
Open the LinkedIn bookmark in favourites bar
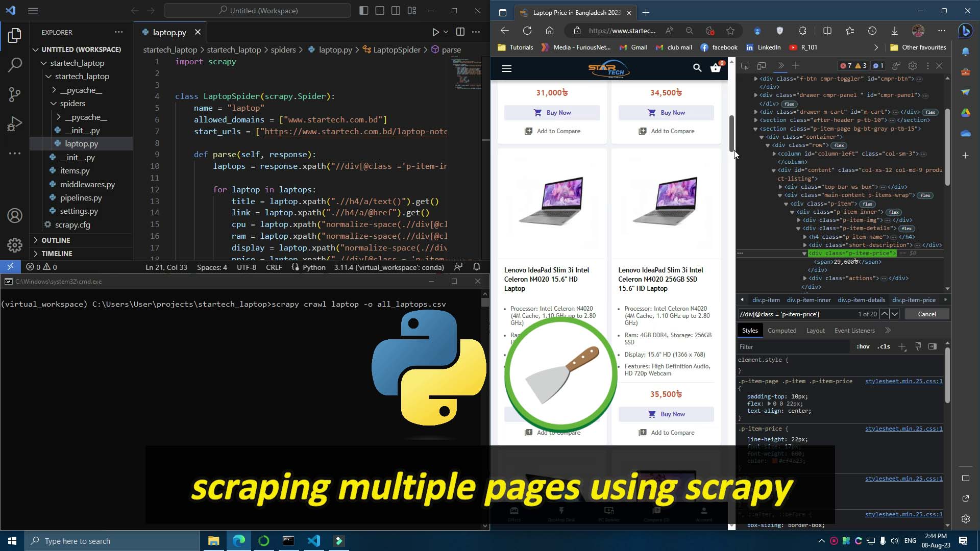click(x=763, y=47)
